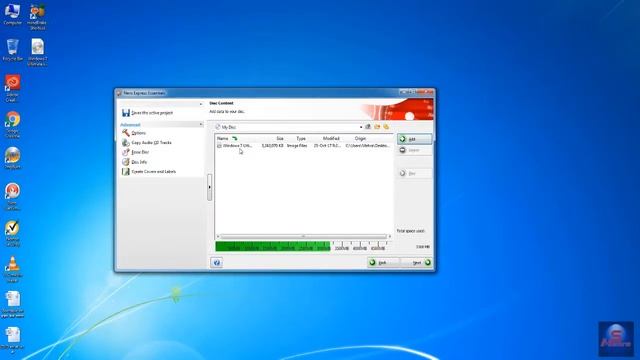Select the red Nero desktop shortcut
The image size is (640, 360).
12,197
